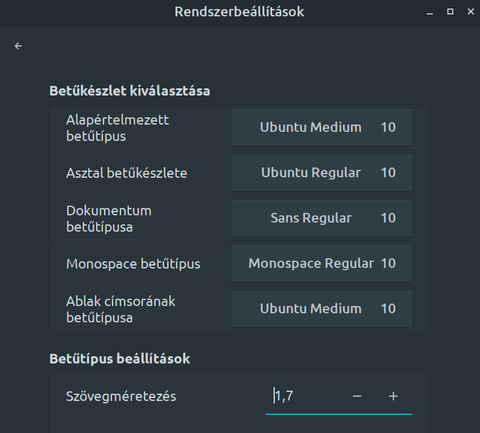Click the Betűkészlet kiválasztása heading
480x433 pixels.
(x=130, y=91)
